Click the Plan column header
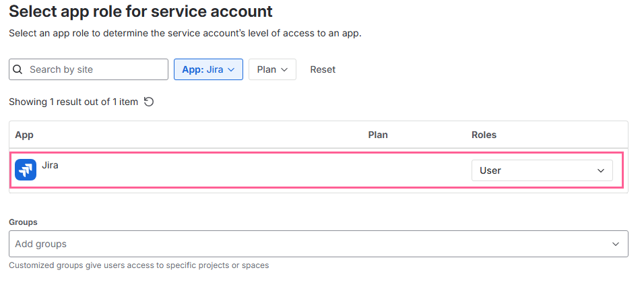Image resolution: width=644 pixels, height=297 pixels. tap(378, 135)
